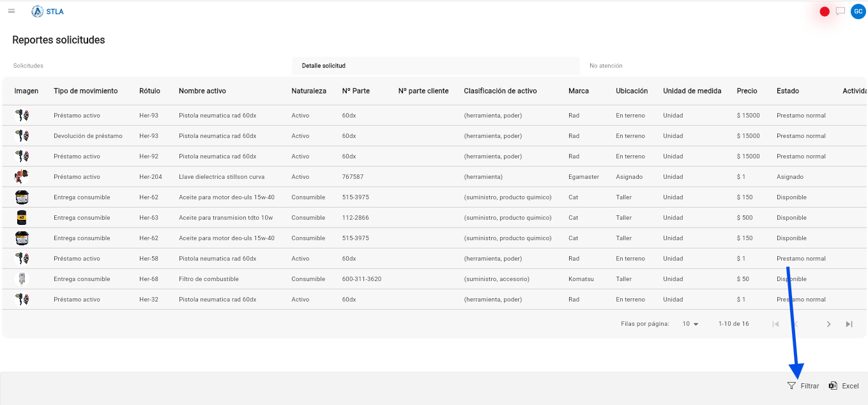Sort by Marca column header
The image size is (868, 405).
click(x=579, y=91)
